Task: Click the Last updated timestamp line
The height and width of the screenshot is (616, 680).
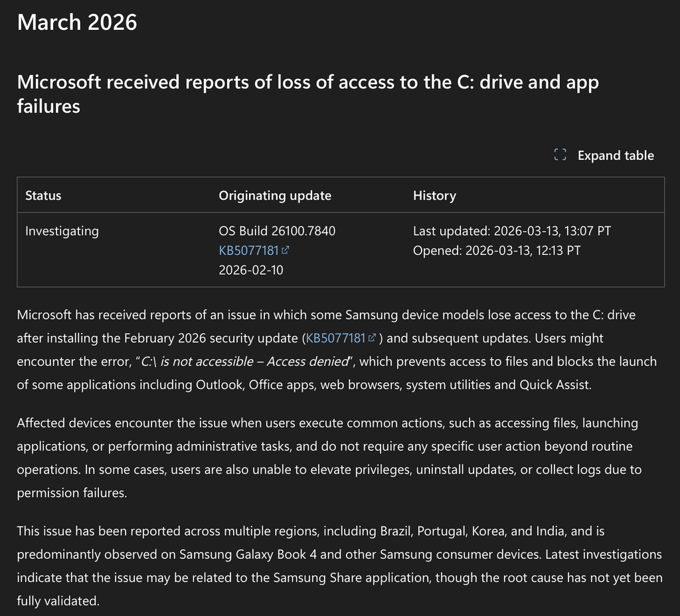Action: coord(511,231)
